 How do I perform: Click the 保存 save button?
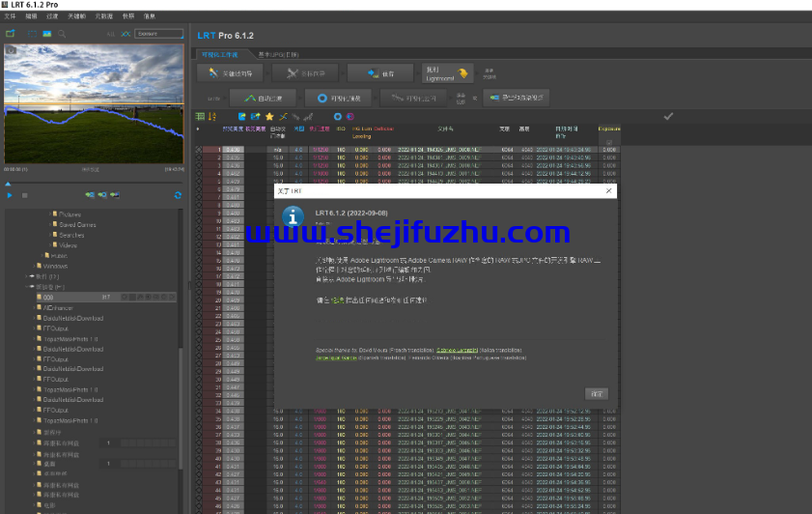coord(380,73)
